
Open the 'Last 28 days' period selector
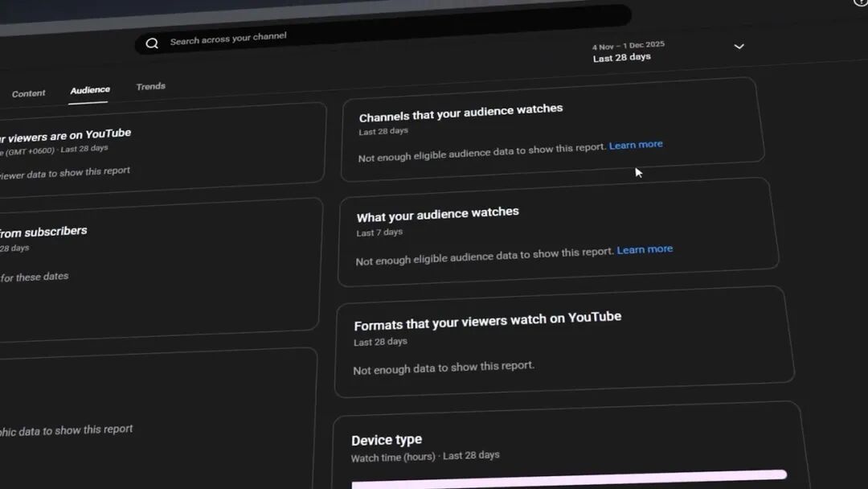(x=621, y=58)
